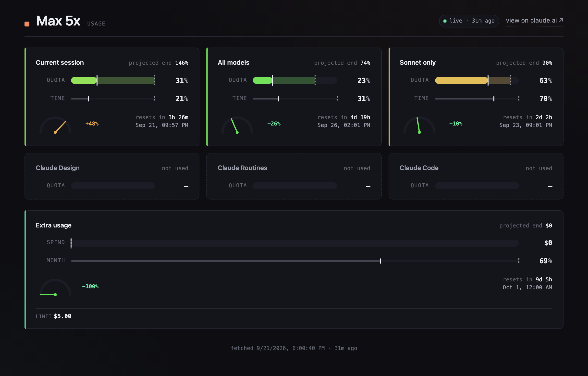Click the green live status dot

pyautogui.click(x=445, y=21)
